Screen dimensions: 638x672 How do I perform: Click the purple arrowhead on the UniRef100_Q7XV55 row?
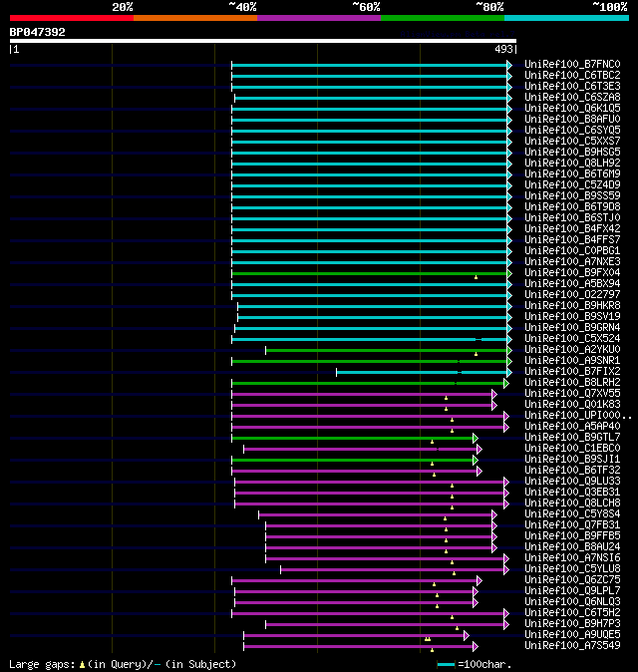pos(494,394)
